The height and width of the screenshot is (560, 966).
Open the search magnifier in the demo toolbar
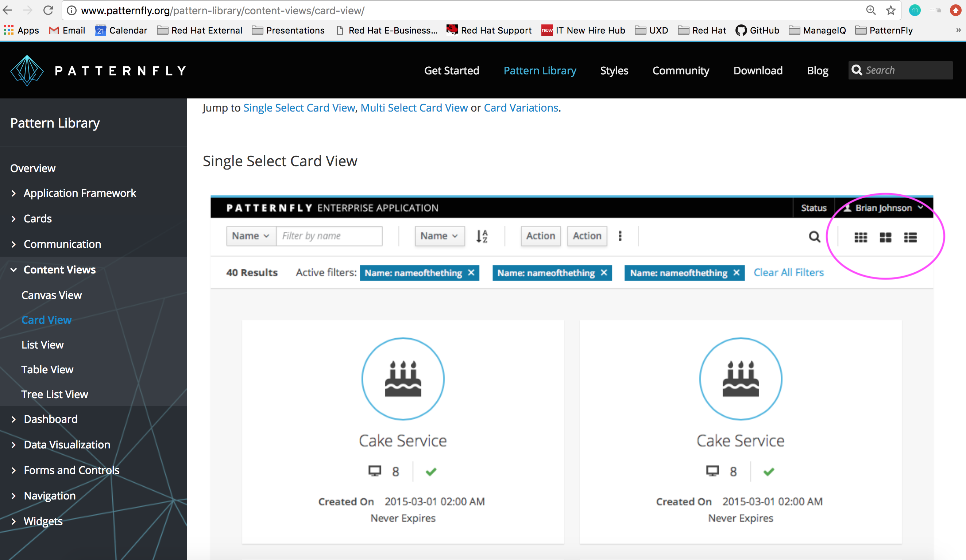click(814, 237)
